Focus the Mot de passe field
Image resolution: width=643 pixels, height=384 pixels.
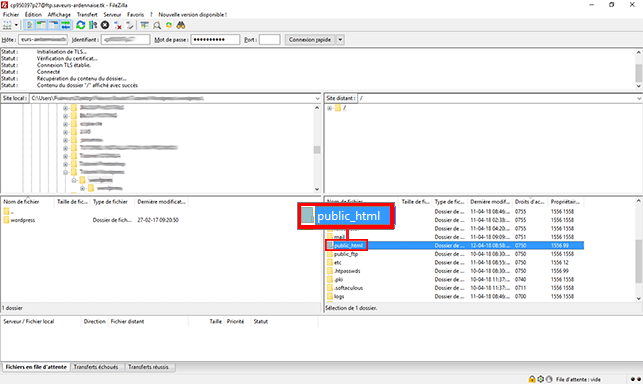(215, 40)
